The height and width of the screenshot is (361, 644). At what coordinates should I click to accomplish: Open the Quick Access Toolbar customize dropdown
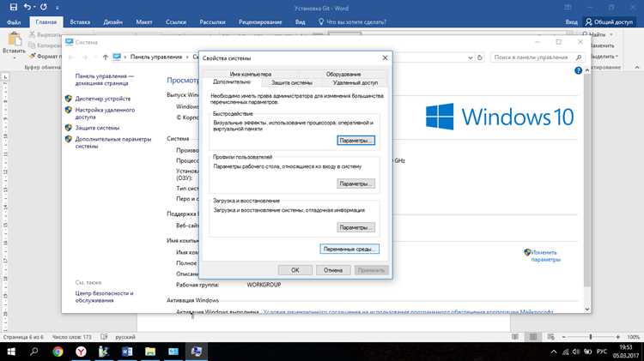click(x=57, y=8)
